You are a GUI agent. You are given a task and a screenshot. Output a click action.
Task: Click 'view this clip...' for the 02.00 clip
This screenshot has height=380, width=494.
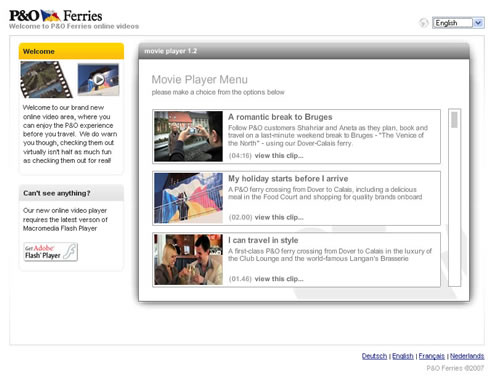point(279,217)
